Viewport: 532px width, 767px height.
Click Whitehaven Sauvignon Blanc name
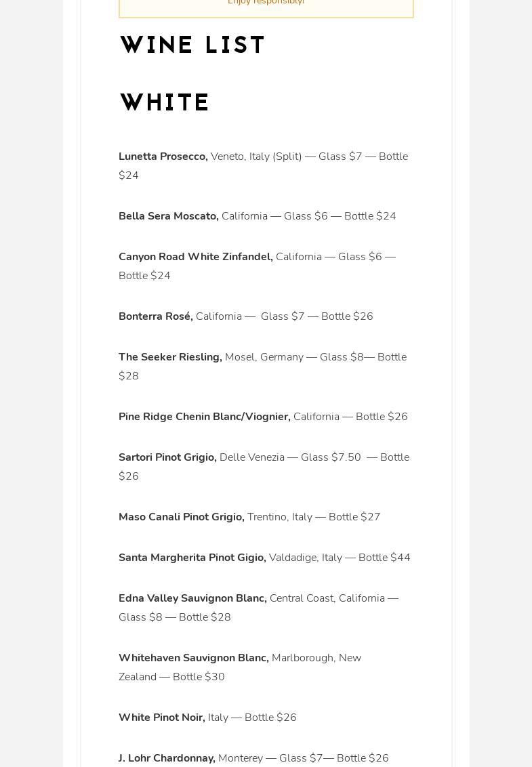coord(193,658)
